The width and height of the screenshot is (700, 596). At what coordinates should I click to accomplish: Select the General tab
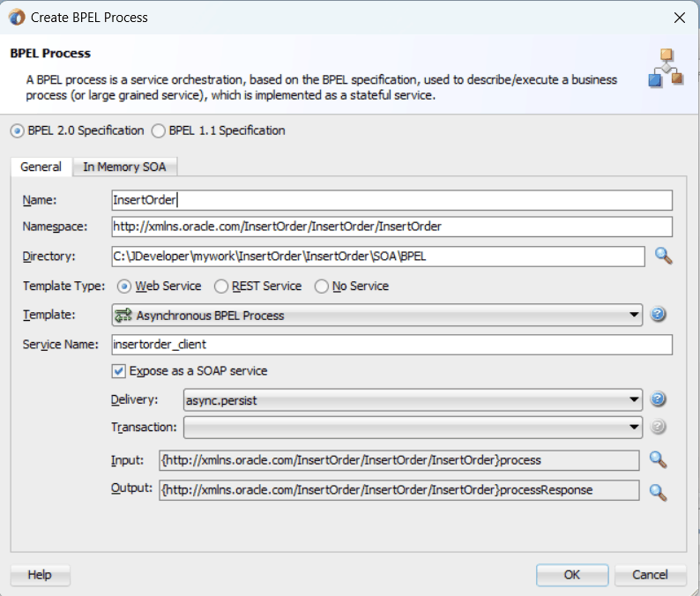pos(41,167)
